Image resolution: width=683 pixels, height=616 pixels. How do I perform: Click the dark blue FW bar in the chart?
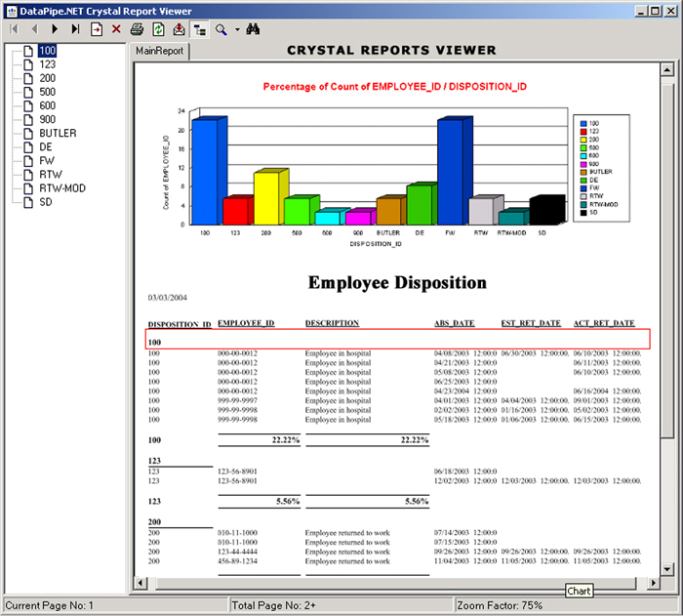[451, 172]
